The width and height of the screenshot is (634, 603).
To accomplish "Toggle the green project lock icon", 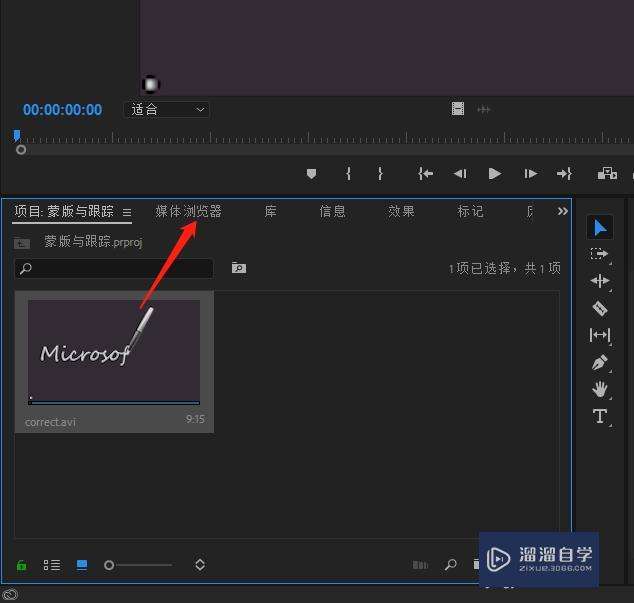I will pyautogui.click(x=22, y=565).
